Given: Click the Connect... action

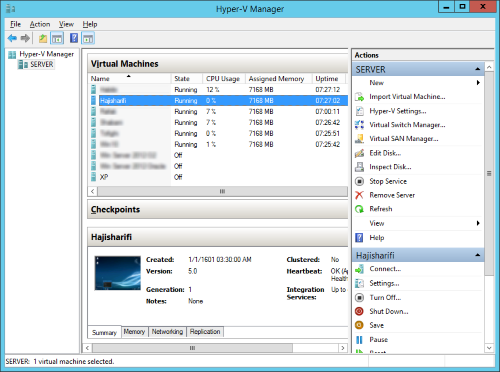Looking at the screenshot, I should [x=385, y=269].
